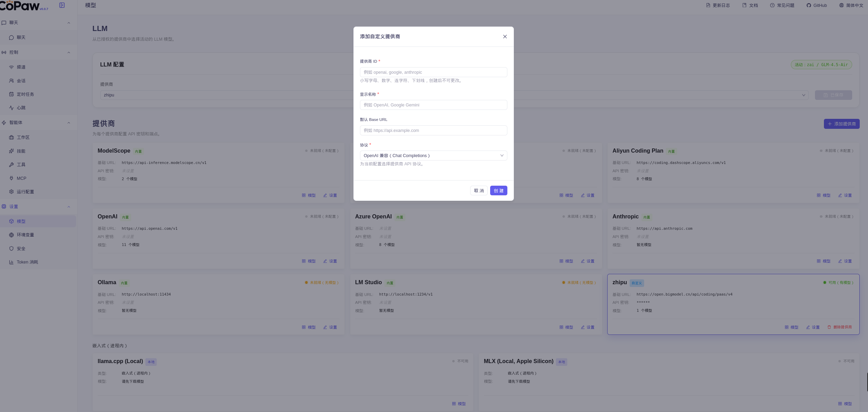Collapse the 聊天 sidebar section

[x=69, y=23]
